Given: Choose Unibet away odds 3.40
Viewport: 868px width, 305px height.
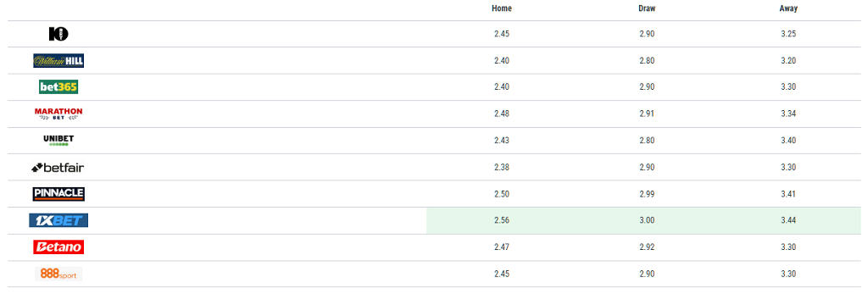Looking at the screenshot, I should point(788,141).
